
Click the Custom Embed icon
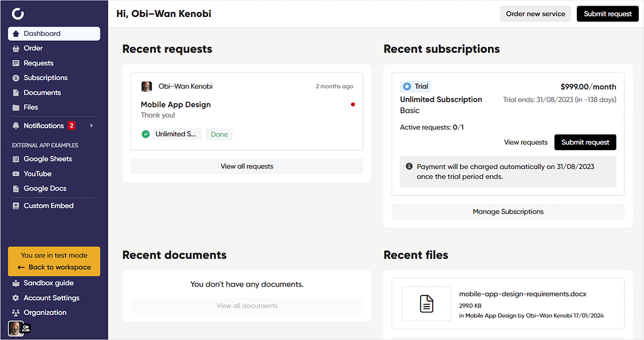[x=16, y=206]
